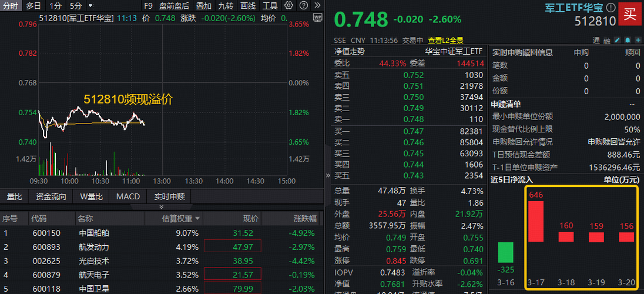Sort by 估算权重 column dropdown arrow
Image resolution: width=644 pixels, height=294 pixels.
[x=198, y=219]
